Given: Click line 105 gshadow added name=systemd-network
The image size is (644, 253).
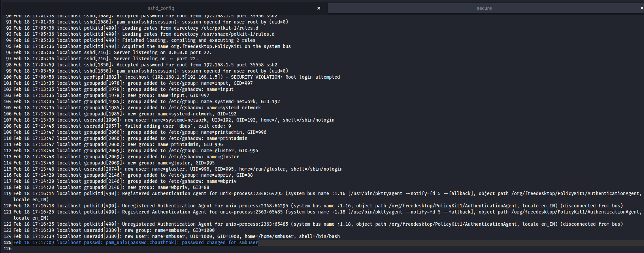Looking at the screenshot, I should coord(137,108).
